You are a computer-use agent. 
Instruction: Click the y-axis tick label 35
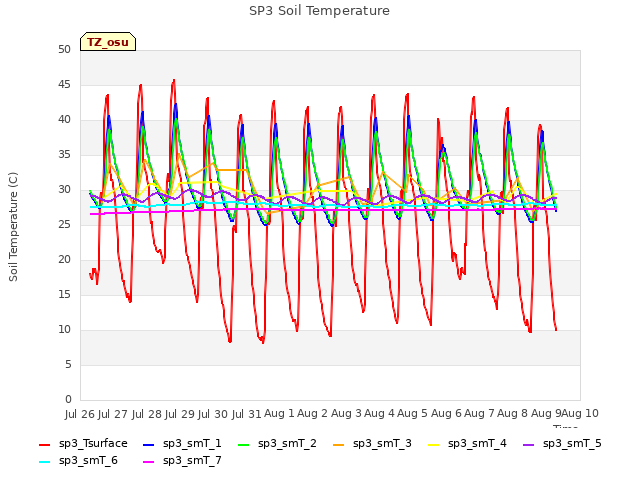click(x=64, y=154)
